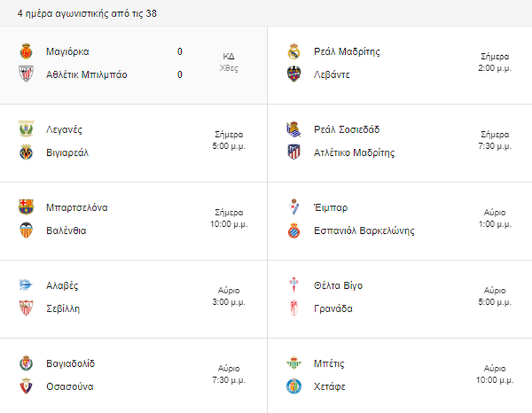Click the Μπαρτσελόνα club crest
Image resolution: width=532 pixels, height=413 pixels.
point(26,207)
